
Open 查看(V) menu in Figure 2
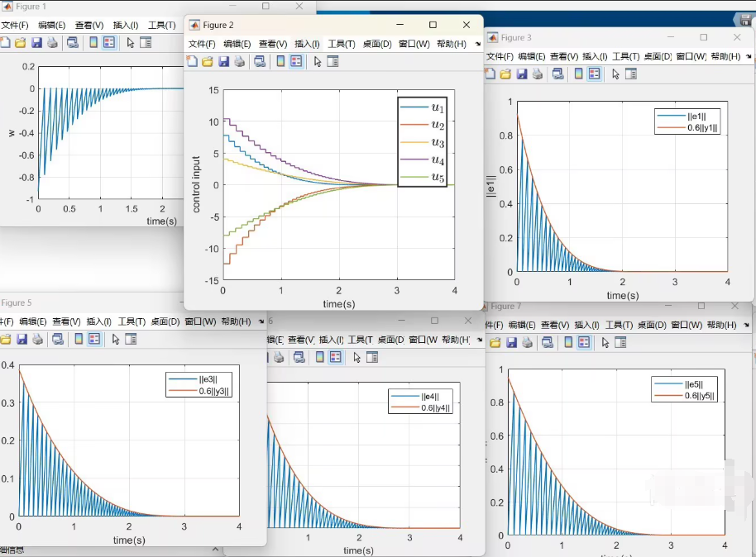pyautogui.click(x=273, y=44)
